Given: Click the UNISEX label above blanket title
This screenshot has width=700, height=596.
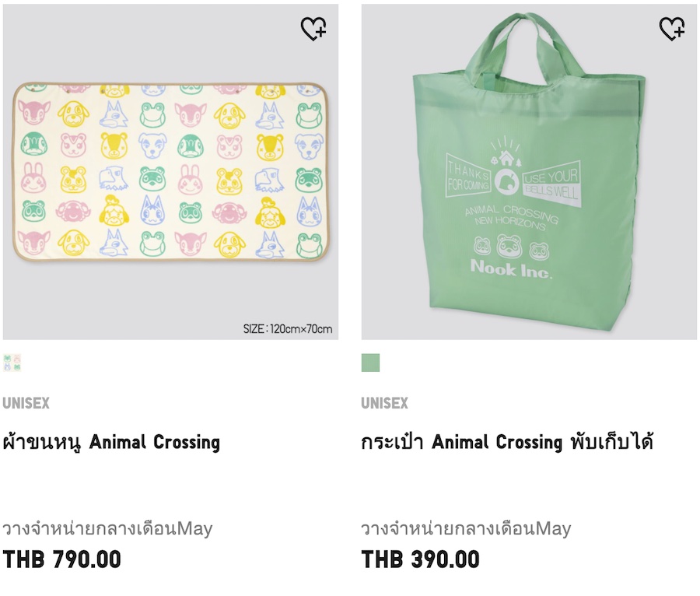Looking at the screenshot, I should [26, 403].
